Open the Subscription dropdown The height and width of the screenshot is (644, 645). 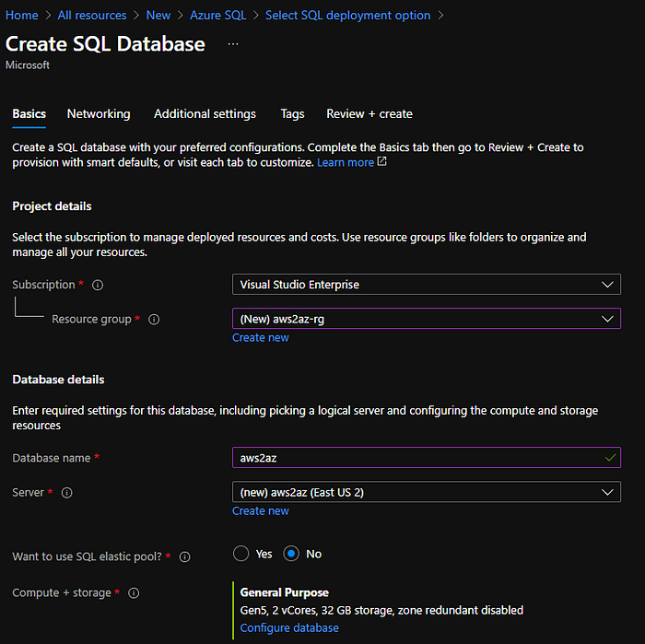[426, 284]
